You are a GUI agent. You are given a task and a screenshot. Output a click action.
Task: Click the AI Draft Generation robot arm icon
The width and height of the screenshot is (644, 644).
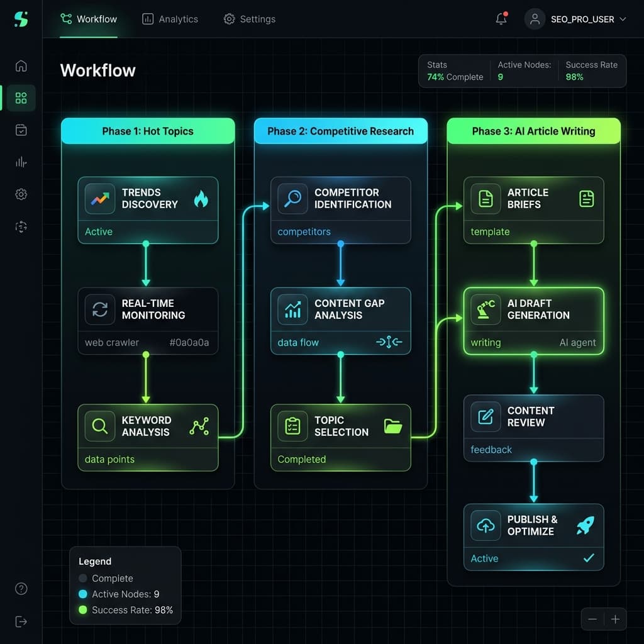(x=485, y=309)
